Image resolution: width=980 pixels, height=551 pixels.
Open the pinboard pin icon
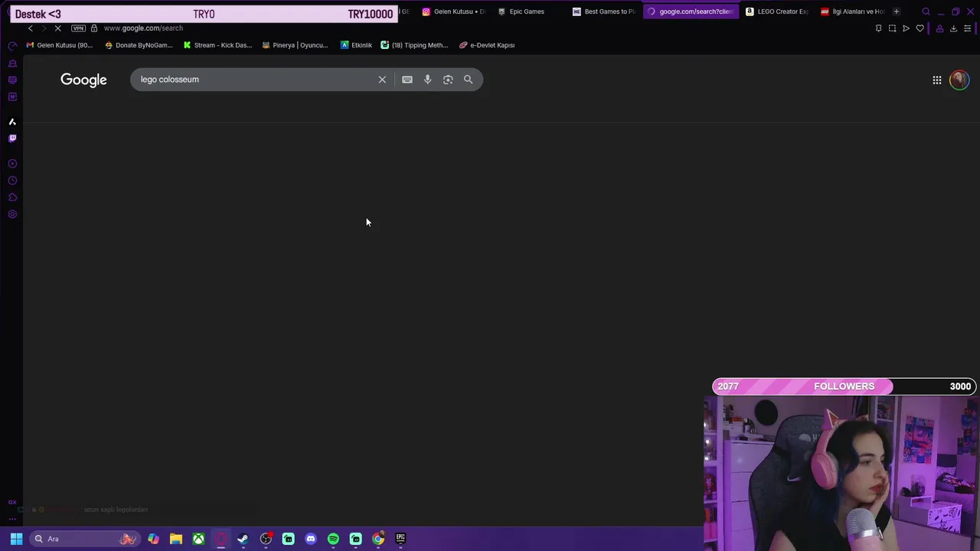[878, 28]
